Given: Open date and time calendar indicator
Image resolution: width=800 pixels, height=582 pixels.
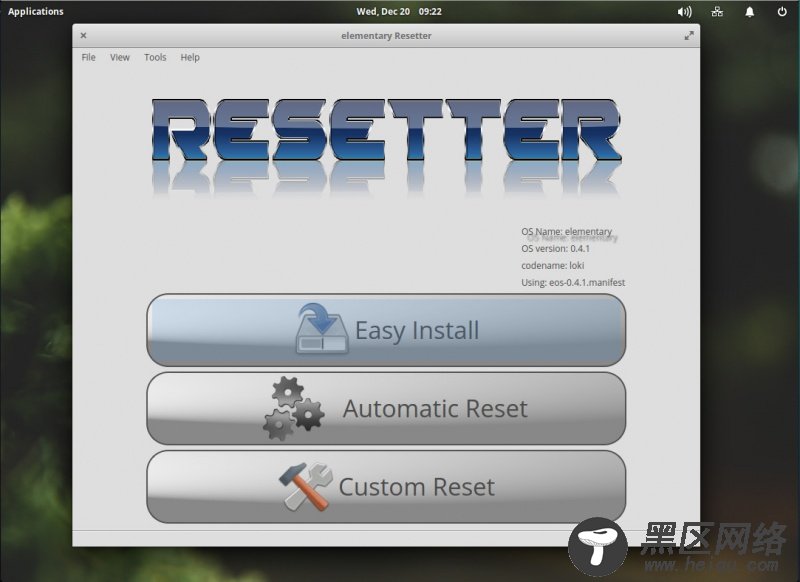Looking at the screenshot, I should click(399, 11).
